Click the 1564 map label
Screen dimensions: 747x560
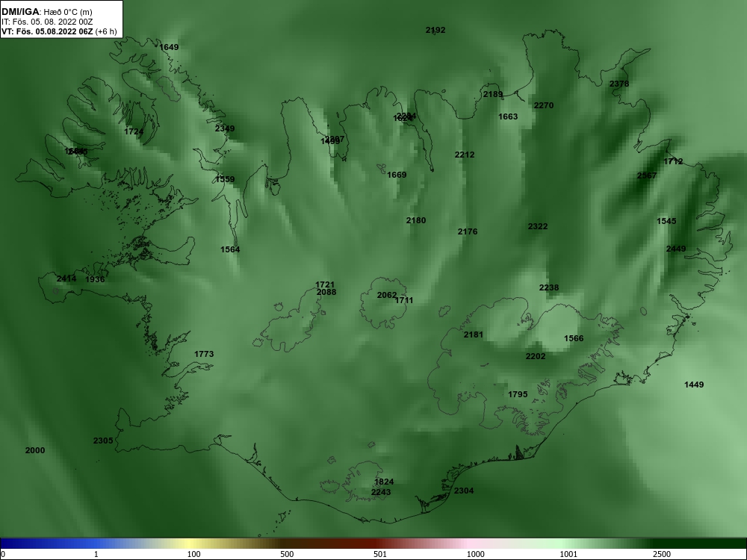tap(230, 249)
